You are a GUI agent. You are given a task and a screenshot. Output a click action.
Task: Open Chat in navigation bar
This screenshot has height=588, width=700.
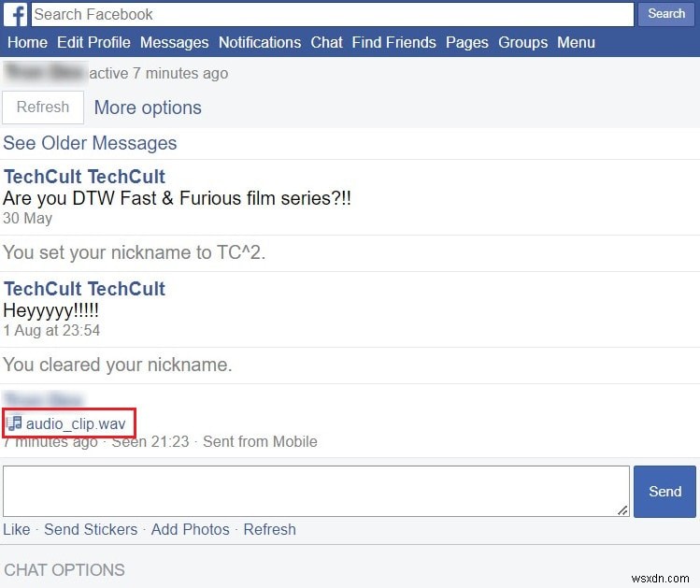[326, 42]
